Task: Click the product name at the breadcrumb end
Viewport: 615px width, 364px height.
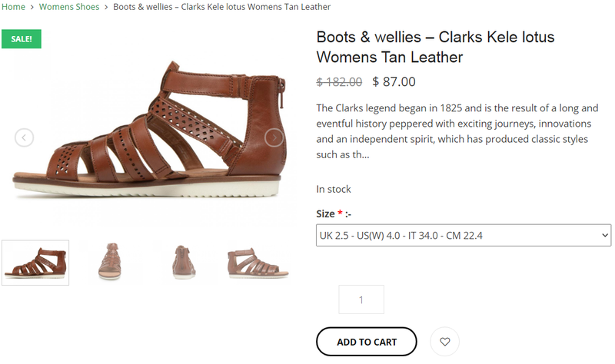Action: (x=221, y=7)
